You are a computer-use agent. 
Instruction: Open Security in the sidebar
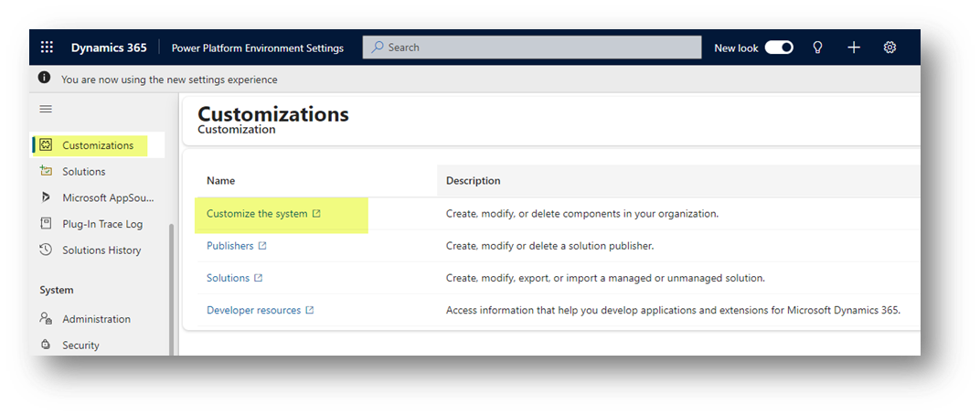pos(80,345)
